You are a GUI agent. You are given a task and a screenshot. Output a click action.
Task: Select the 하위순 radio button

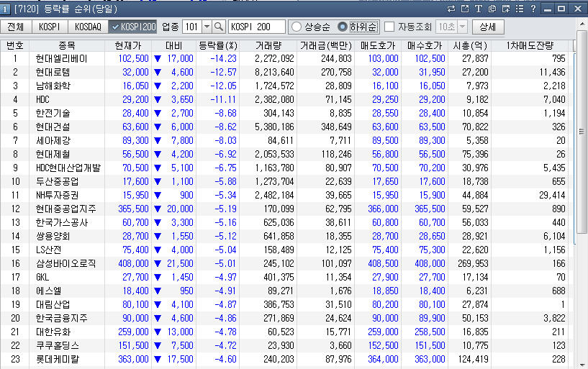[343, 27]
